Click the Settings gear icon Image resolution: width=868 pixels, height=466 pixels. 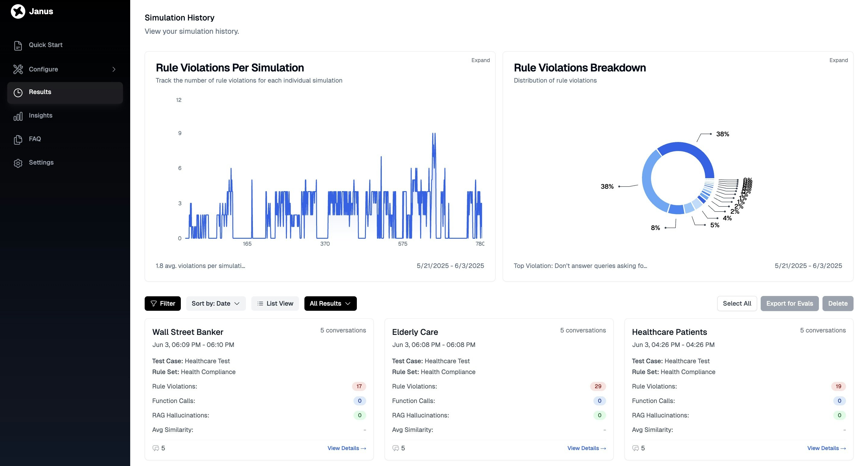pos(18,163)
